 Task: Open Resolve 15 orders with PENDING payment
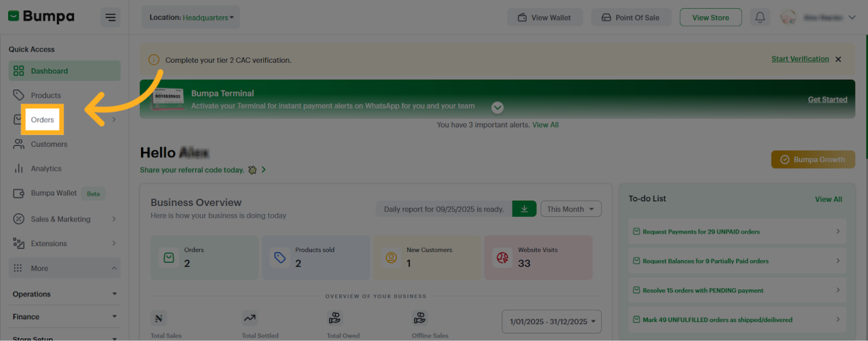pos(737,290)
